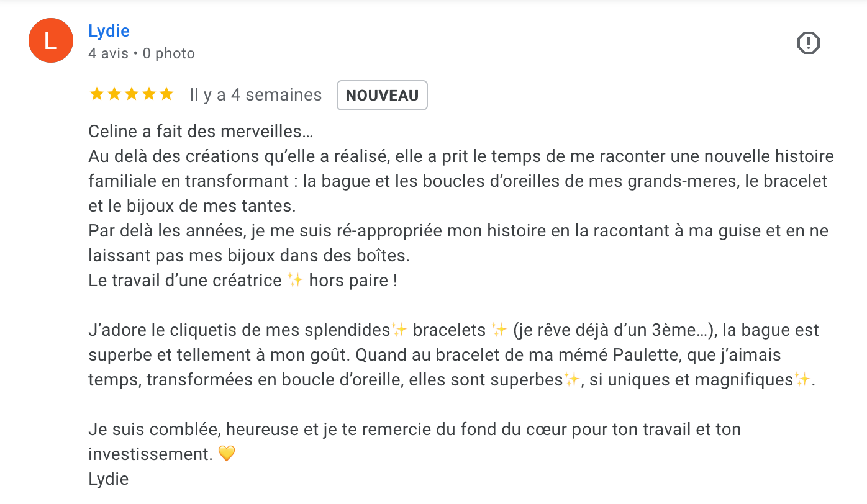Click the report review exclamation icon
The width and height of the screenshot is (867, 504).
tap(808, 43)
